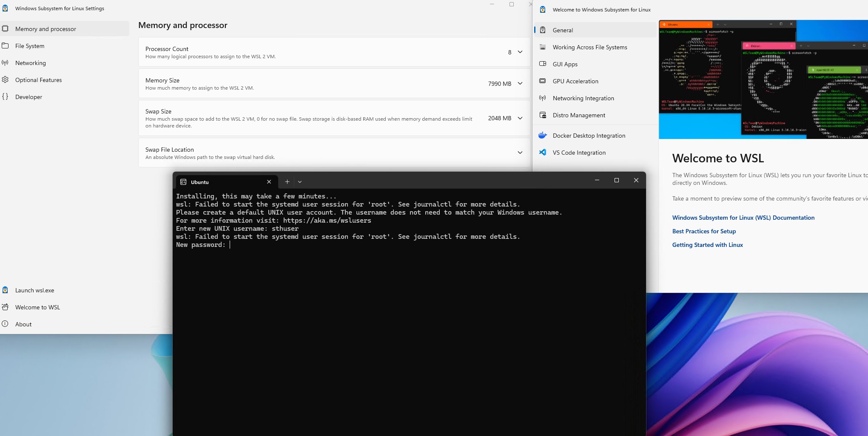Open Optional Features settings page
The width and height of the screenshot is (868, 436).
[x=65, y=80]
